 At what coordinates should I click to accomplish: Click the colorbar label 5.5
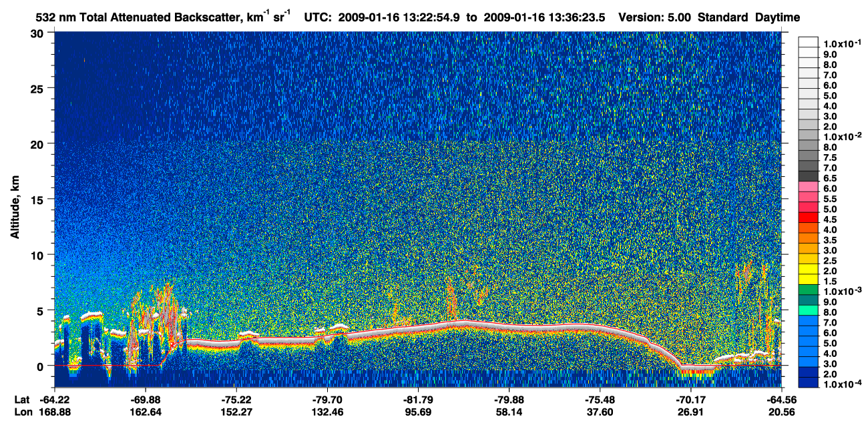(830, 198)
